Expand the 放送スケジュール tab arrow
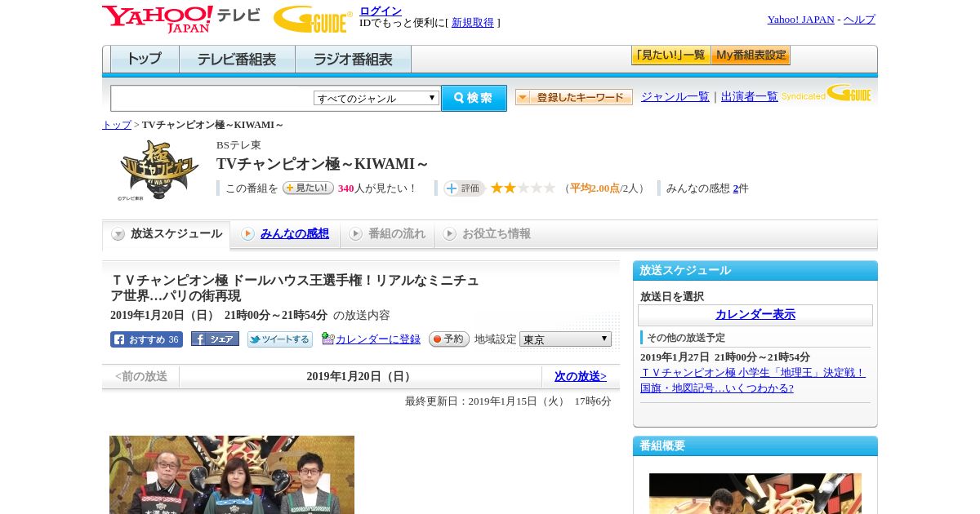The height and width of the screenshot is (514, 980). 118,234
